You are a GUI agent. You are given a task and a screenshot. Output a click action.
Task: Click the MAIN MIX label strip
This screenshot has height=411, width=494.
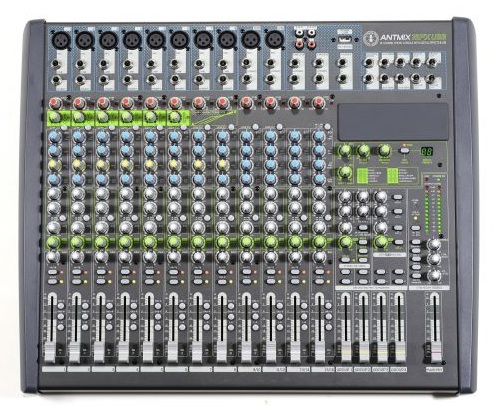click(x=434, y=370)
